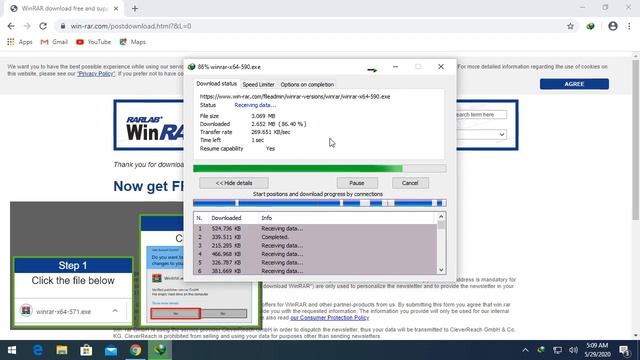Click the green download progress bar
This screenshot has width=640, height=360.
320,169
